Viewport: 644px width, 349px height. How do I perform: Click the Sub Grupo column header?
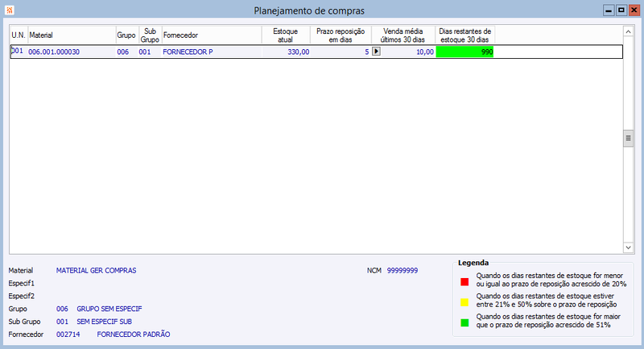[151, 35]
